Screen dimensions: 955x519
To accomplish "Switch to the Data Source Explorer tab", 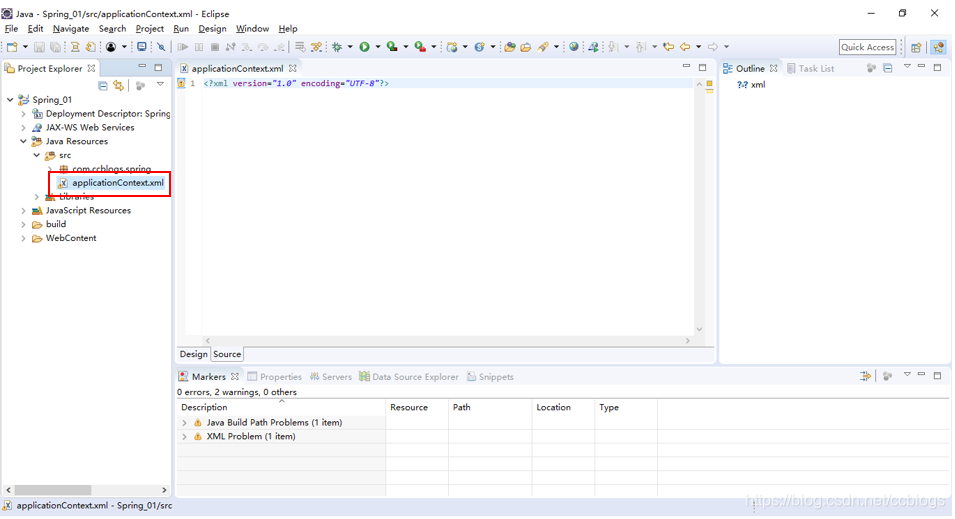I will tap(408, 376).
